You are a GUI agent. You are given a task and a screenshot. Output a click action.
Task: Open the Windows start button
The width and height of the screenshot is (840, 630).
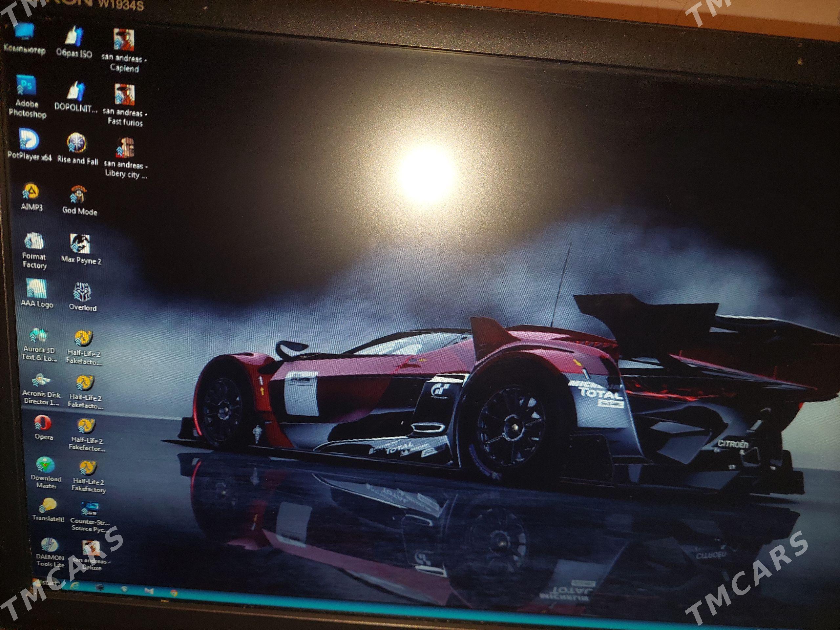click(x=46, y=583)
